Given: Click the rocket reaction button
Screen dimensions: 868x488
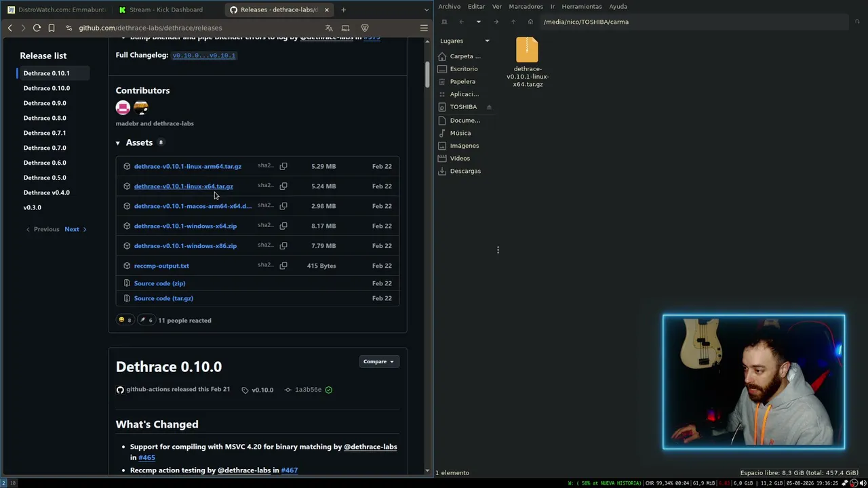Looking at the screenshot, I should tap(146, 320).
